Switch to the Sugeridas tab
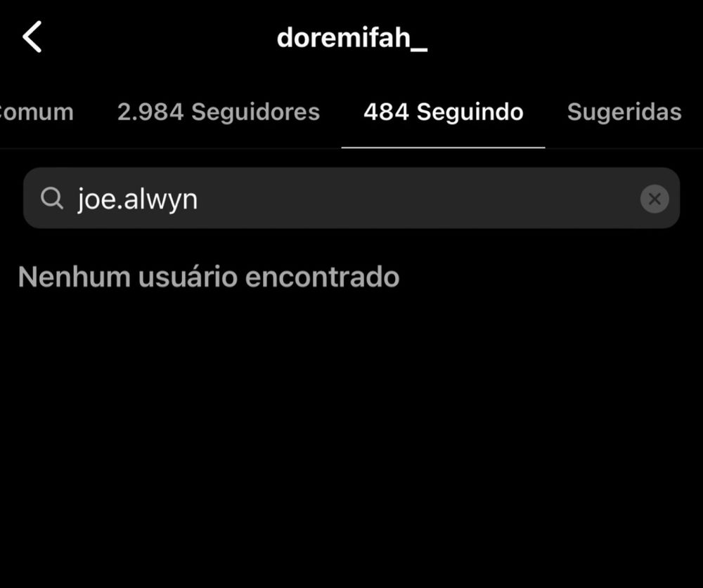703x588 pixels. tap(624, 112)
